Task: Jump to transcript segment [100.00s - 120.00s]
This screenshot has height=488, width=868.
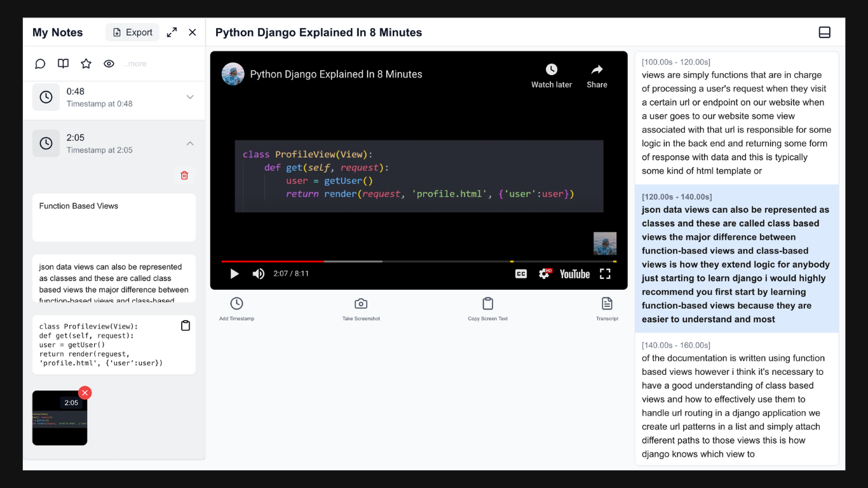Action: (x=736, y=117)
